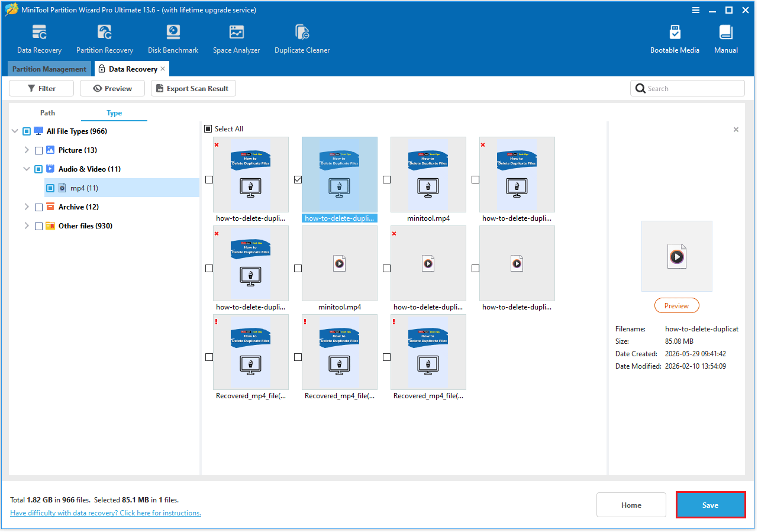The width and height of the screenshot is (758, 532).
Task: Click the video file icon in preview pane
Action: point(677,256)
